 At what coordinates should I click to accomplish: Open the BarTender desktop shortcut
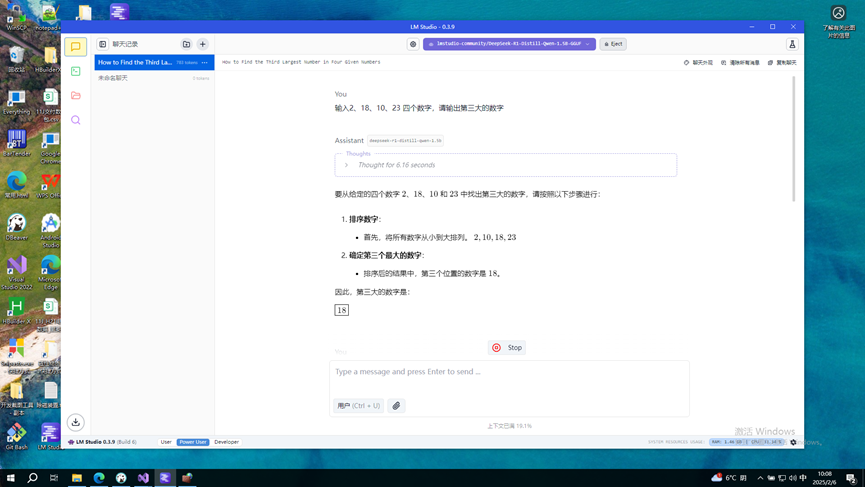[17, 143]
